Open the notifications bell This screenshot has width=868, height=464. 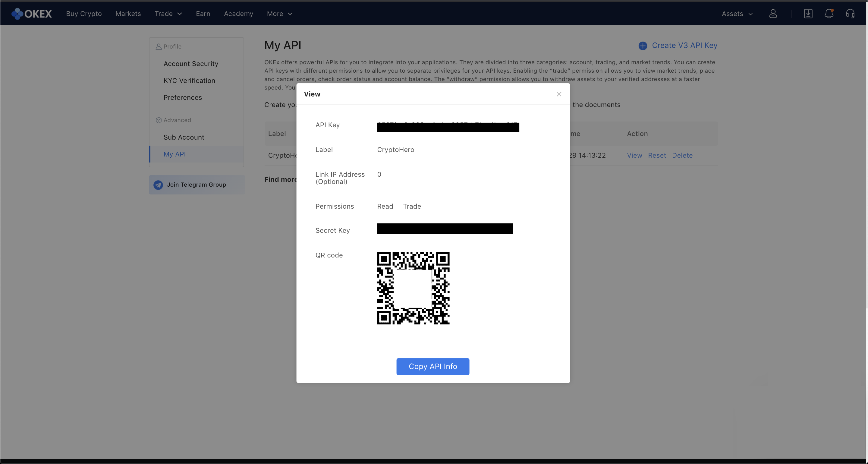point(829,14)
